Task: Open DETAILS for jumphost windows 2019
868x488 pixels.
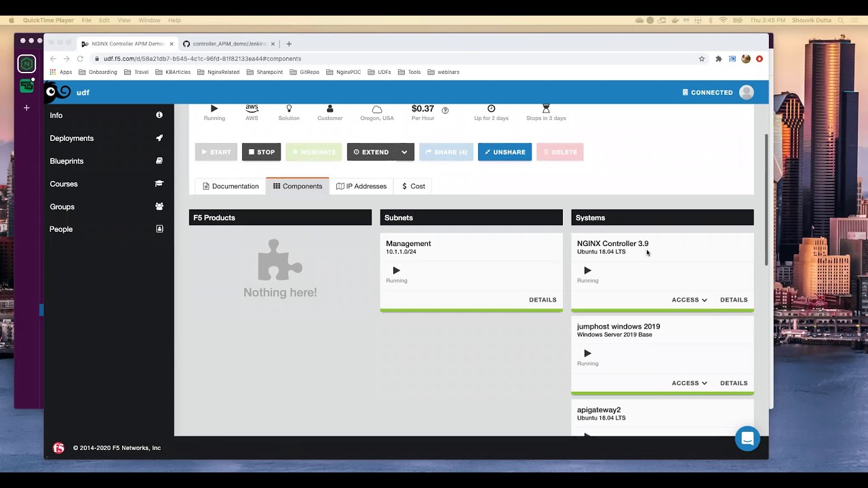Action: tap(734, 383)
